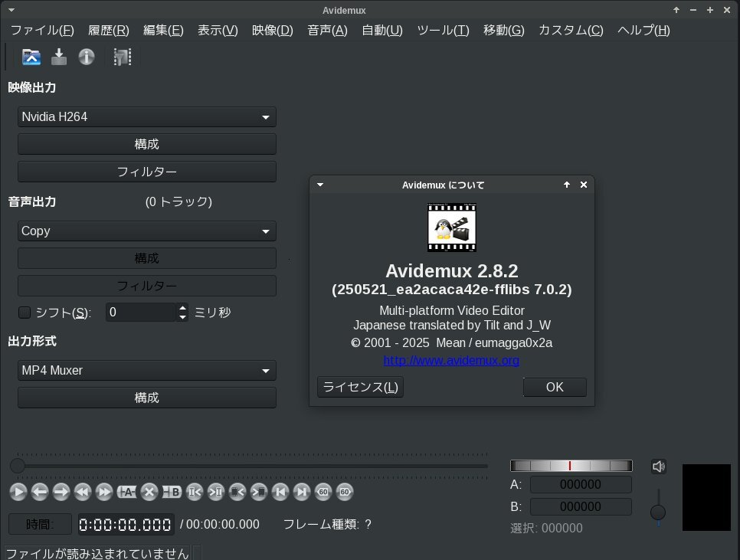740x560 pixels.
Task: Click the filmstrip toolbar icon
Action: tap(123, 57)
